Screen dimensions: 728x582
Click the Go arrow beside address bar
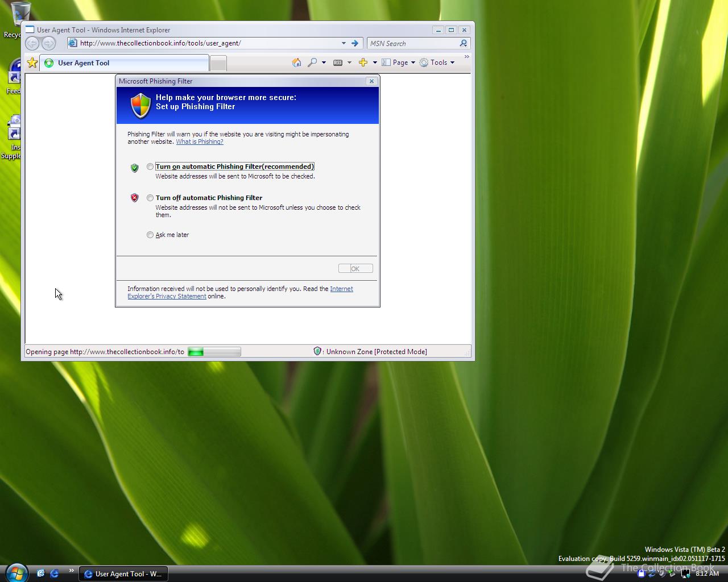coord(355,43)
